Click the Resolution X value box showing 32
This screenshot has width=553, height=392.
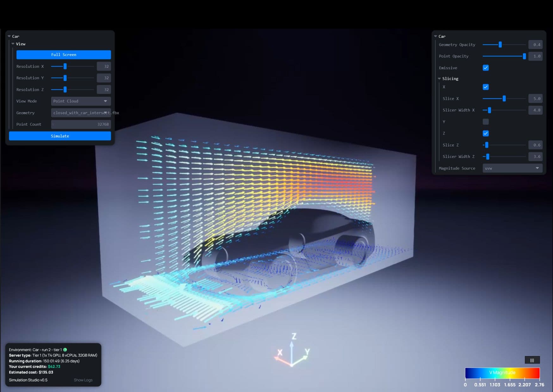click(x=104, y=66)
